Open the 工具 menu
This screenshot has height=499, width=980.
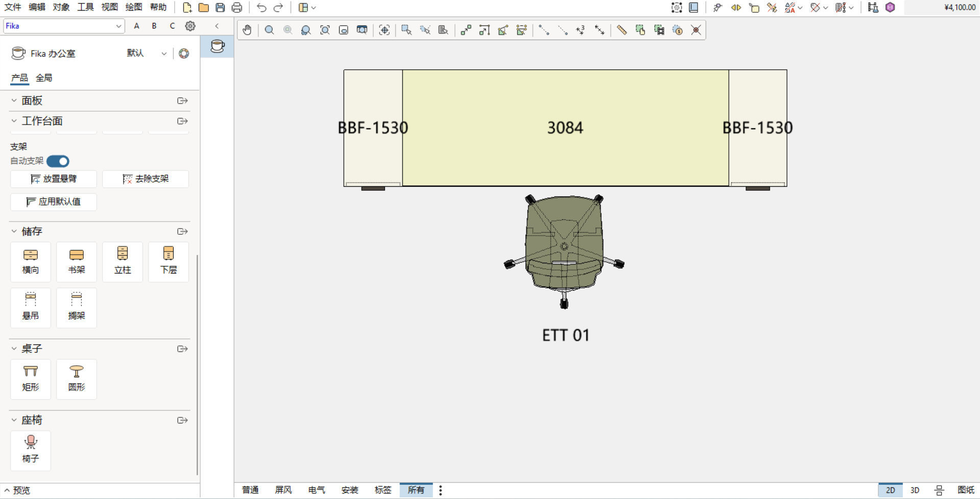tap(85, 7)
